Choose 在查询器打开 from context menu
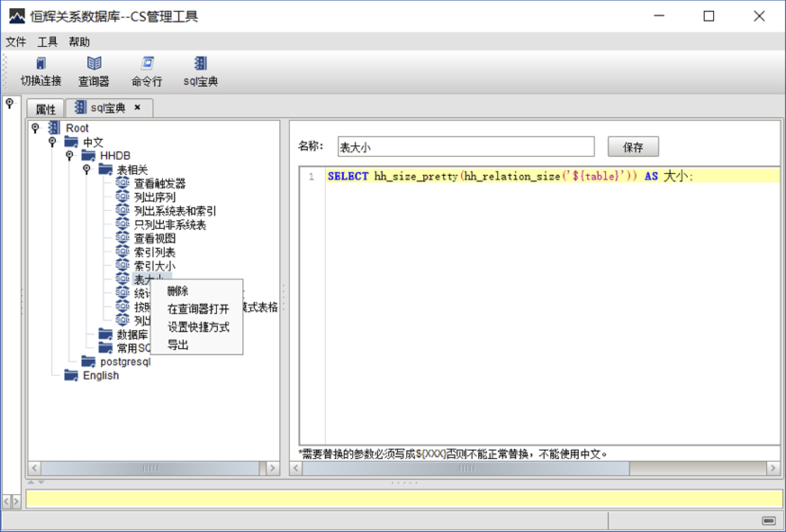 pyautogui.click(x=198, y=309)
